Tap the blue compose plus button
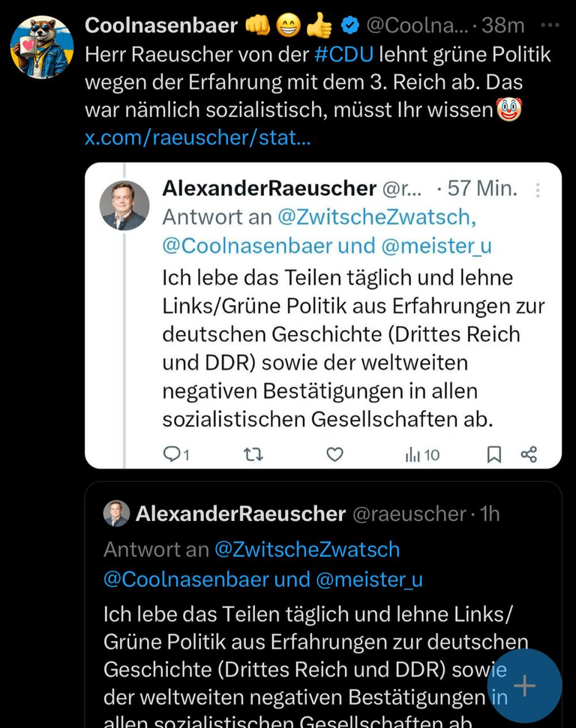Image resolution: width=576 pixels, height=728 pixels. tap(524, 685)
